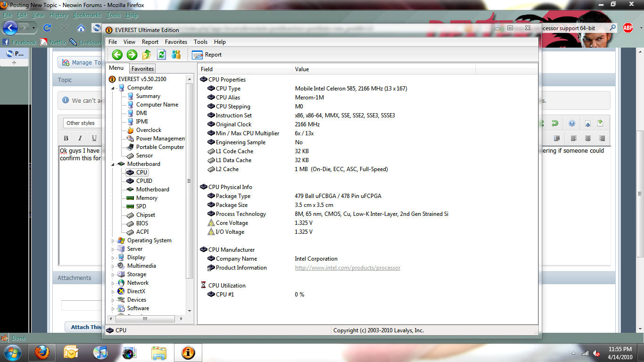The height and width of the screenshot is (362, 644).
Task: Go up one level with Up arrow icon
Action: point(147,55)
